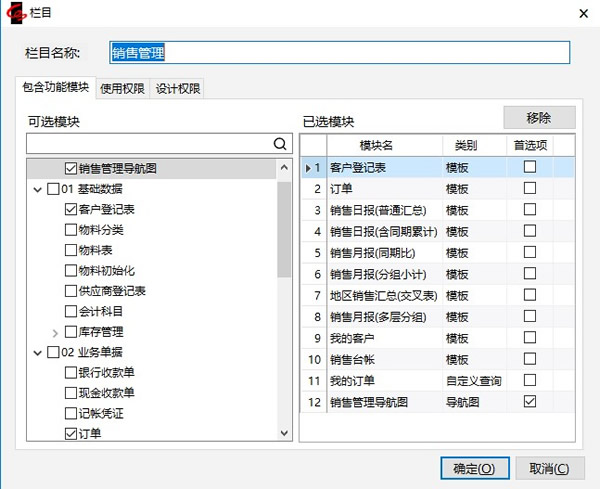Enable 首选项 checkbox for 订单 row
The image size is (600, 489).
(530, 188)
